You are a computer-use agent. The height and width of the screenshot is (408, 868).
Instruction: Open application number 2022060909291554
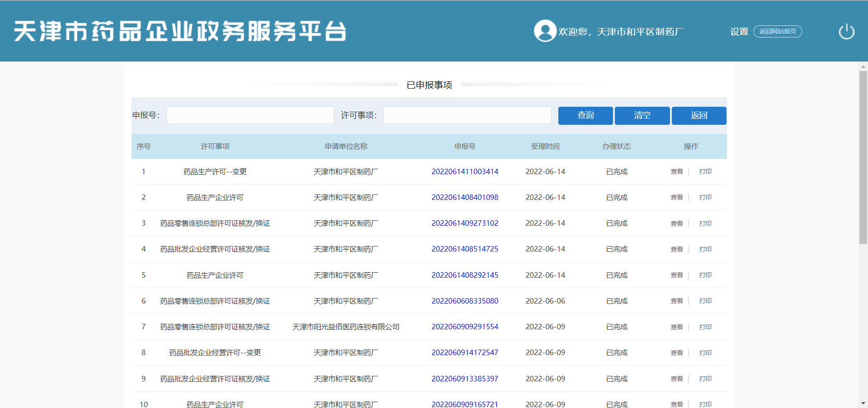point(465,327)
